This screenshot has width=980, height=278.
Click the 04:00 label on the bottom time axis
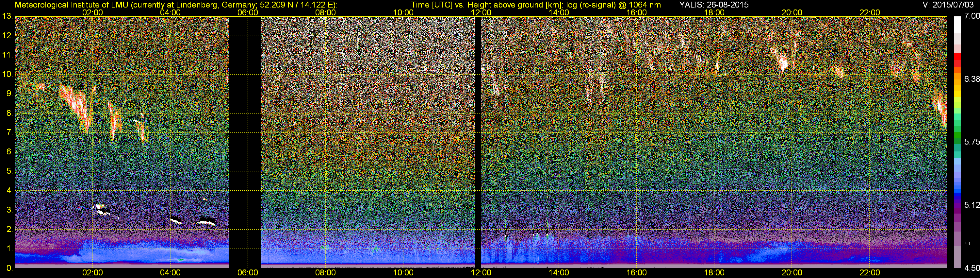click(x=171, y=273)
